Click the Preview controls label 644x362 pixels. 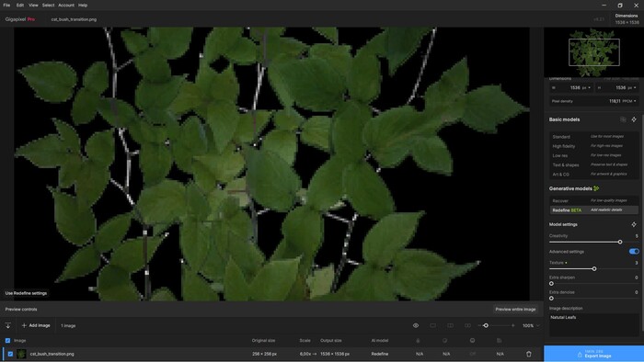[x=21, y=309]
